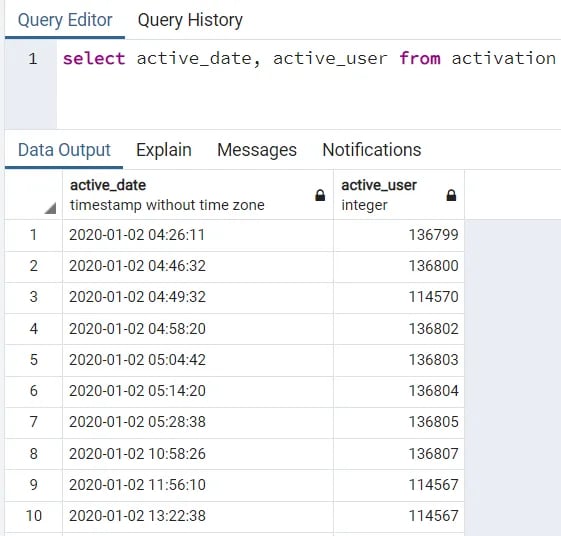
Task: Click cell with timestamp 2020-01-02 04:26:11
Action: pyautogui.click(x=198, y=235)
